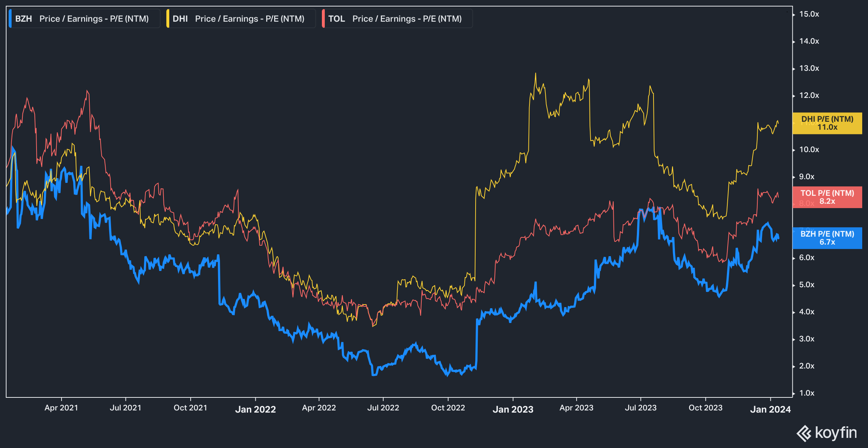Click the '9.0x' y-axis label
Screen dimensions: 868x448
(807, 177)
